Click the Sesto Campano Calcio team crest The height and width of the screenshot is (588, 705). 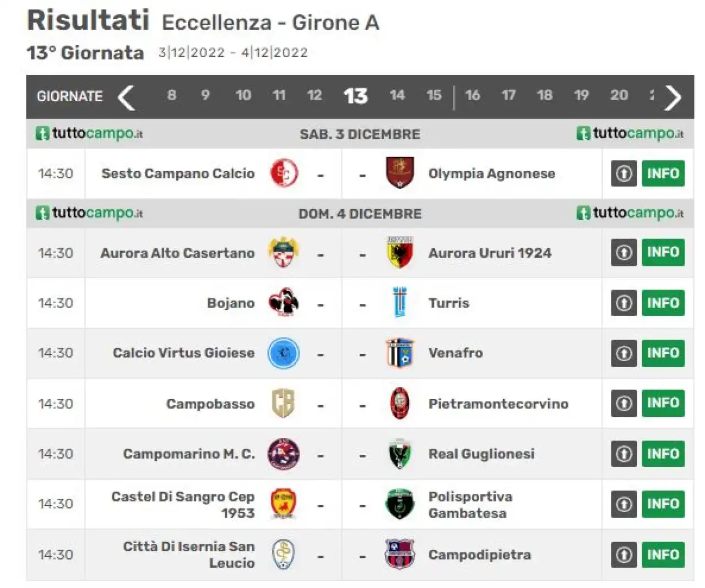[x=284, y=173]
